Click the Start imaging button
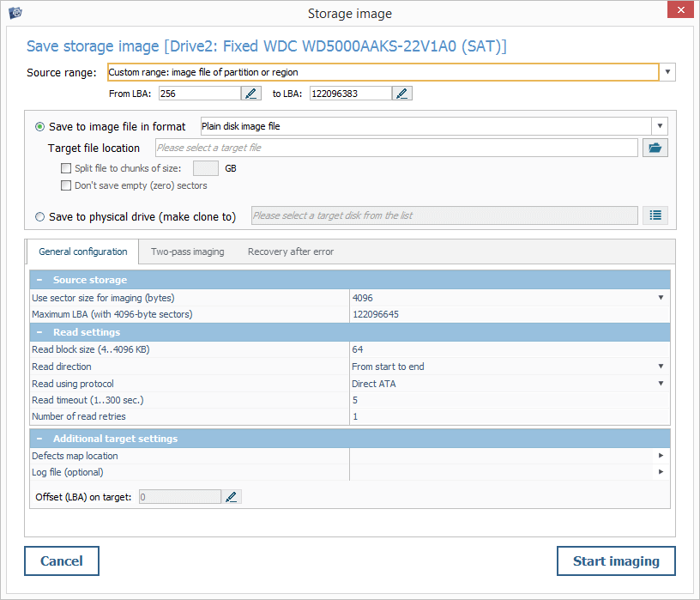 (x=616, y=561)
